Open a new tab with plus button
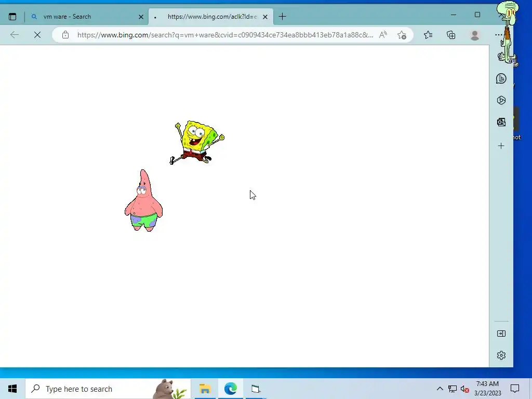Viewport: 532px width, 399px height. click(x=282, y=17)
